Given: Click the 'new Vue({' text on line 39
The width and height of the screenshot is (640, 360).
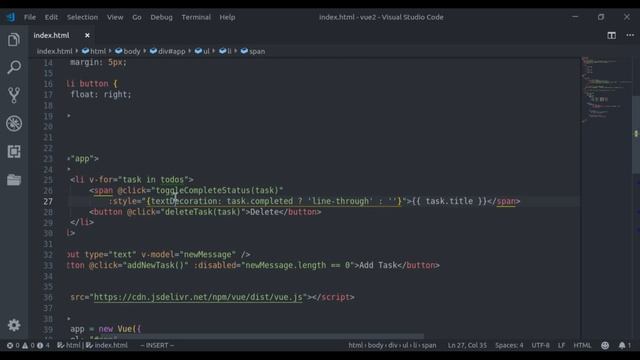Looking at the screenshot, I should tap(120, 329).
